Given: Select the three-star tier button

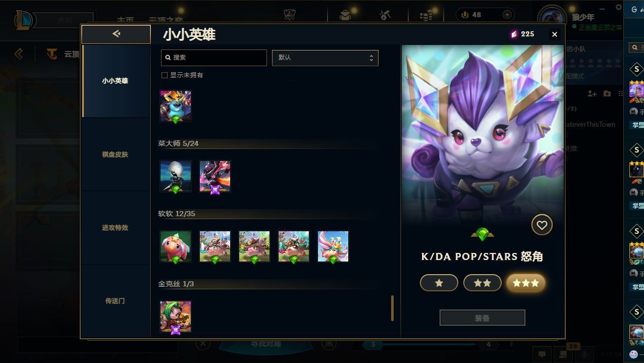Looking at the screenshot, I should [525, 283].
